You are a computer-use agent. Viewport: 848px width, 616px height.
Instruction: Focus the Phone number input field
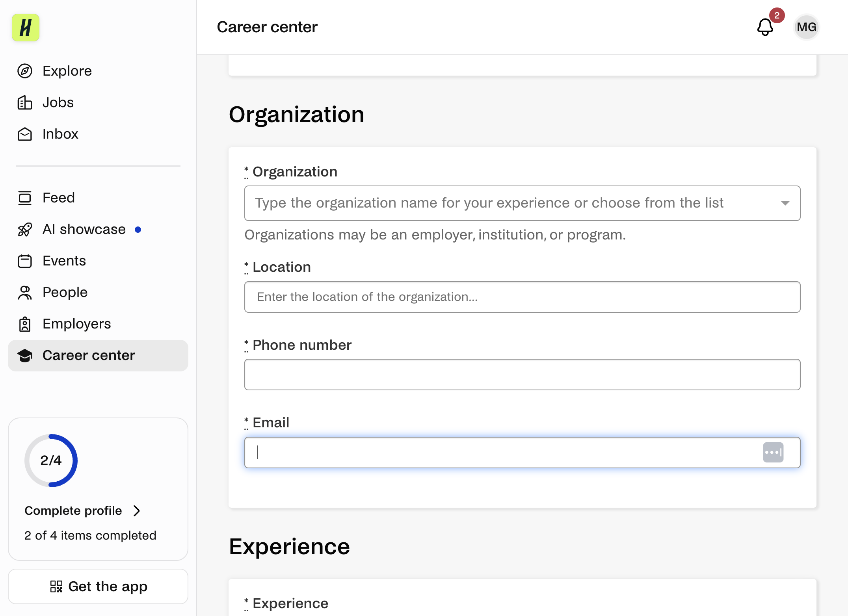(x=522, y=375)
